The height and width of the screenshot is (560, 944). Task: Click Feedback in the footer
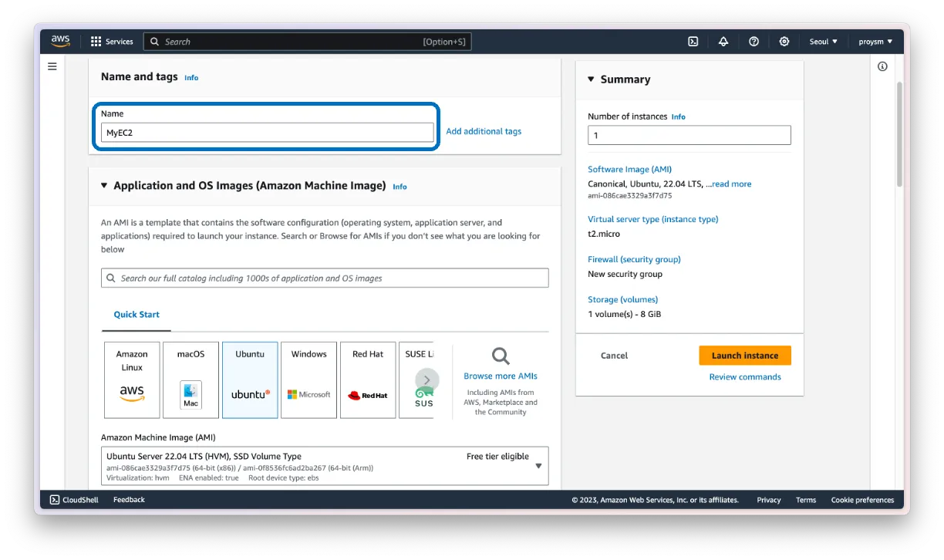(129, 500)
